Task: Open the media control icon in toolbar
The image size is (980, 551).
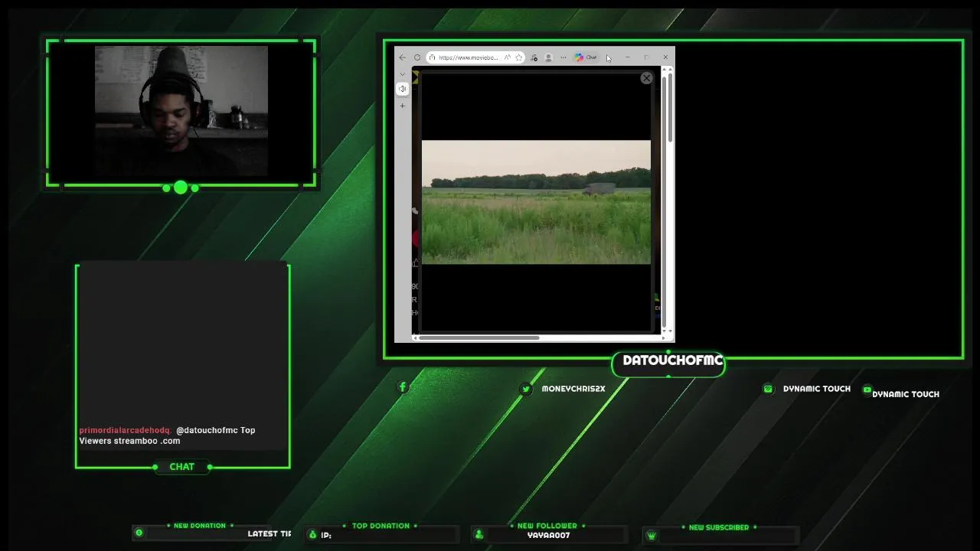Action: 534,57
